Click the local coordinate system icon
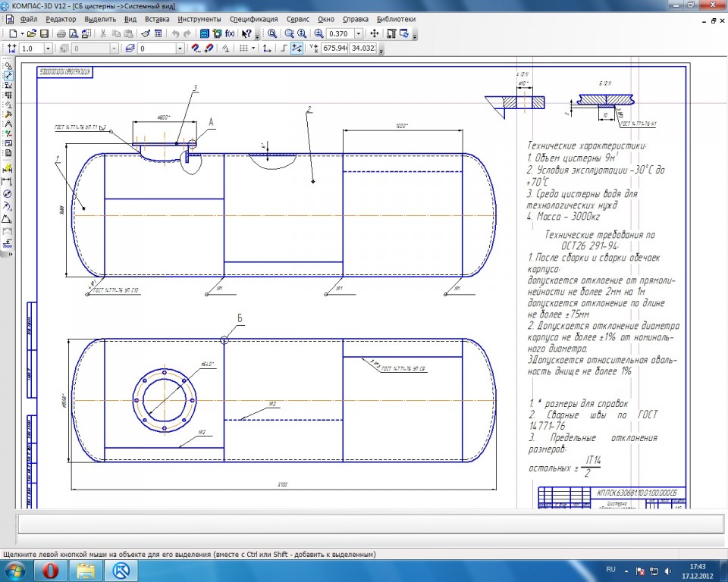 click(266, 48)
